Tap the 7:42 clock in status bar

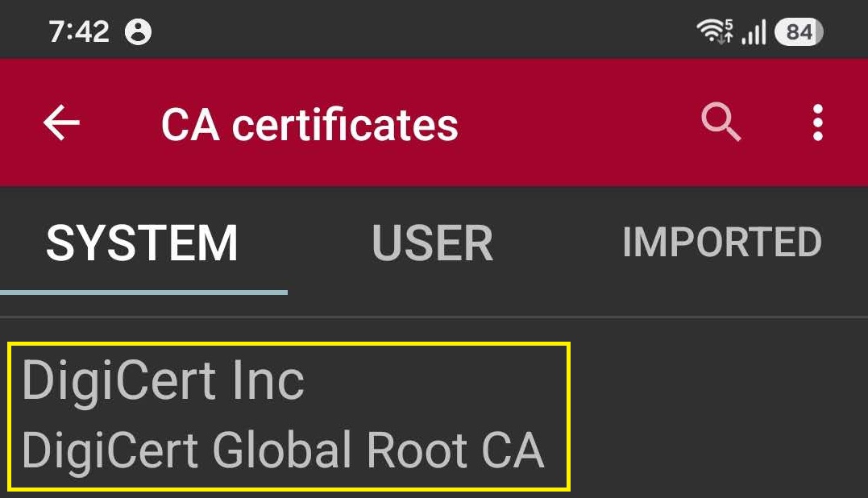[x=79, y=31]
